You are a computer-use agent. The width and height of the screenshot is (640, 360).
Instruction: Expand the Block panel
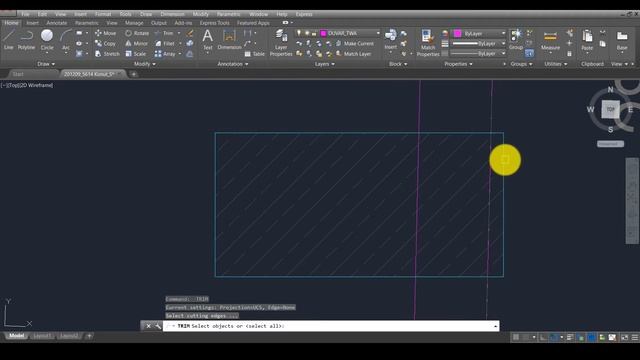[x=398, y=64]
